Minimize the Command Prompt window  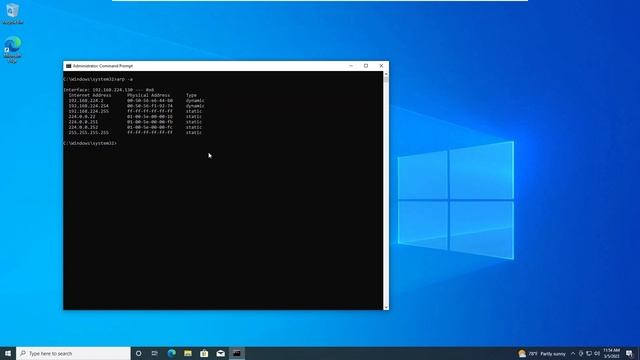click(351, 66)
